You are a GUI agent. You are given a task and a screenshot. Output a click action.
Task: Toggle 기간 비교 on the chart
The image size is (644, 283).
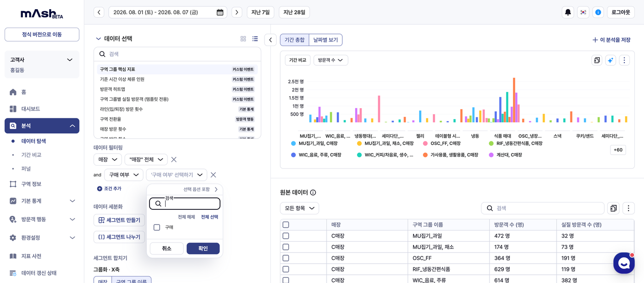tap(298, 60)
